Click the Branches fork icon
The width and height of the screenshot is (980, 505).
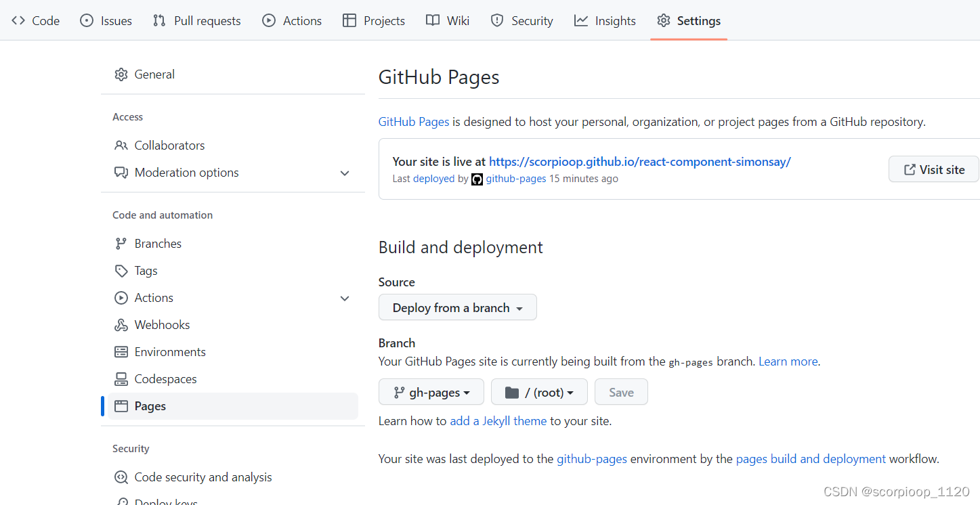[x=121, y=243]
